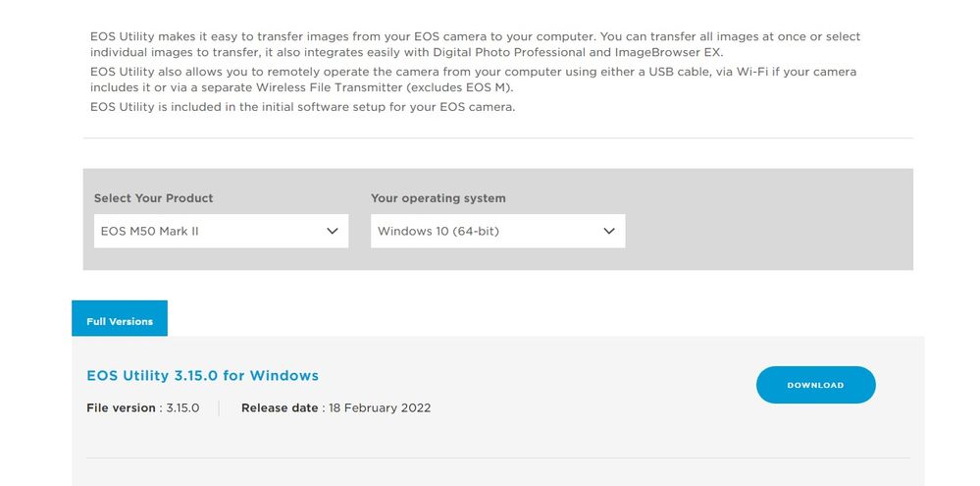Expand the operating system combo box
Image resolution: width=980 pixels, height=486 pixels.
pos(497,232)
